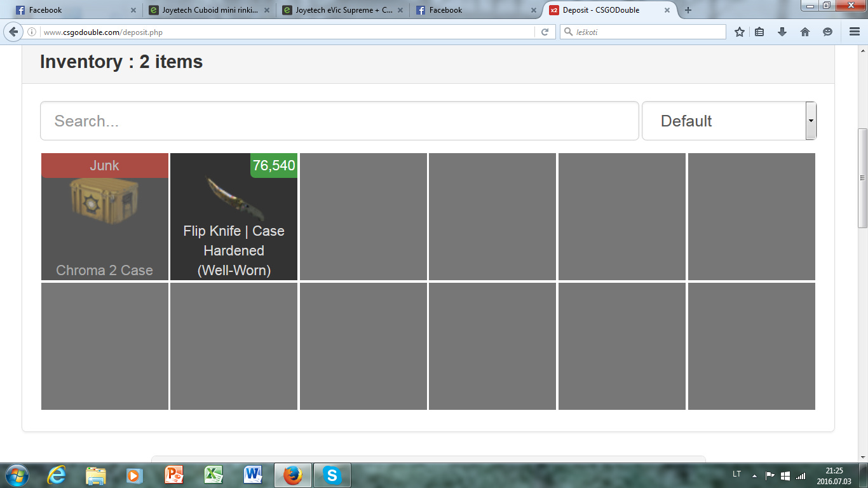Open the Windows Start menu
The image size is (868, 488).
pos(16,475)
